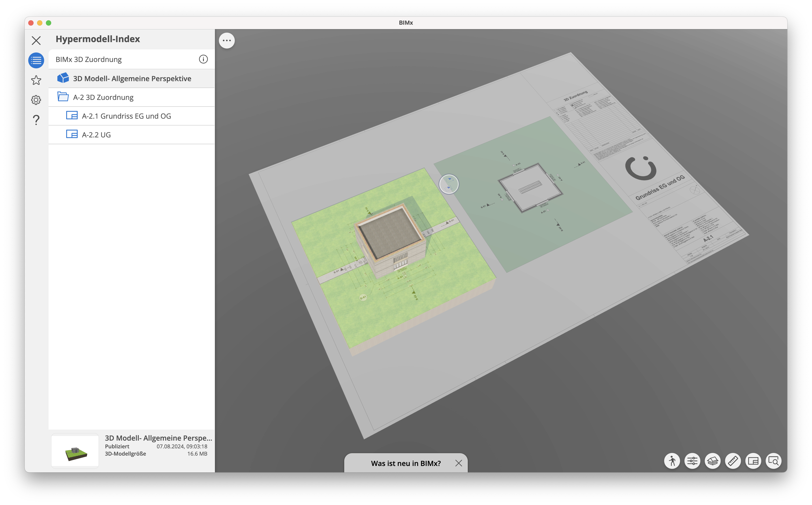Open the help question mark icon
This screenshot has height=505, width=812.
[x=36, y=120]
